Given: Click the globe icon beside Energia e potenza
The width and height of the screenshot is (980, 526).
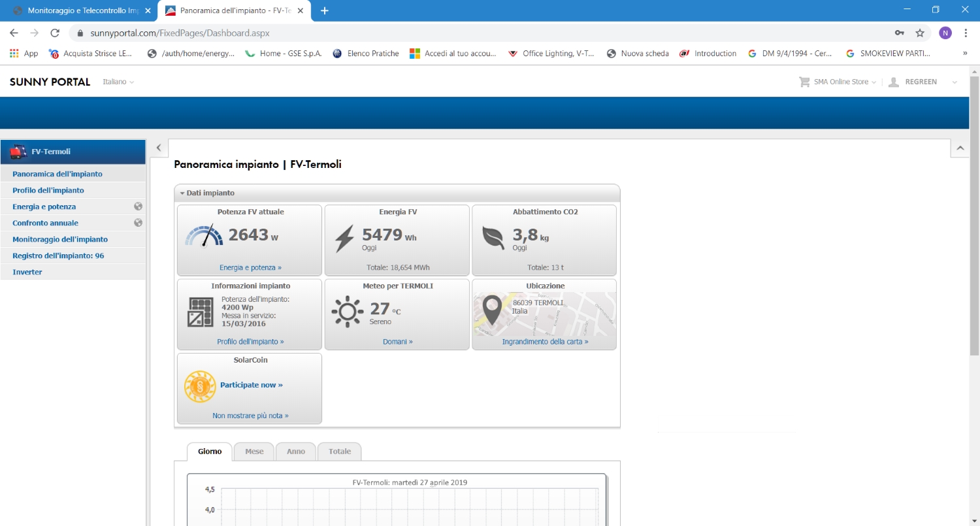Looking at the screenshot, I should (x=138, y=206).
